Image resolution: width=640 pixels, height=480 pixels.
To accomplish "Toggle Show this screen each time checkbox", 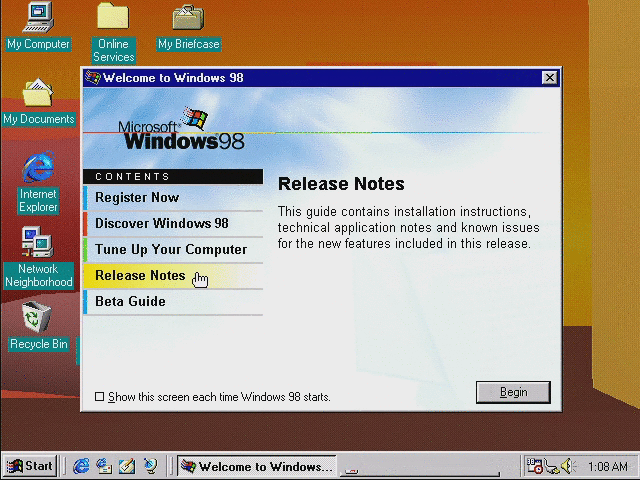I will (99, 396).
